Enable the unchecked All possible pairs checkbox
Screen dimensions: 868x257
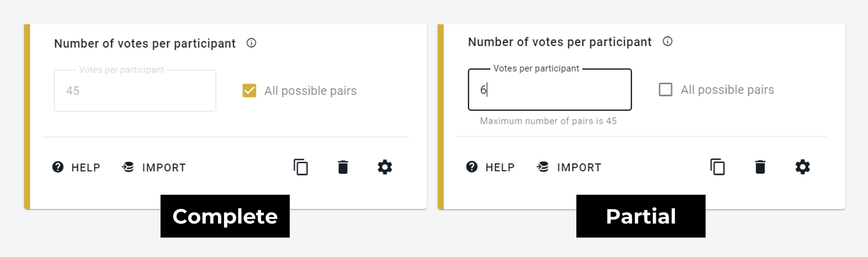tap(666, 89)
